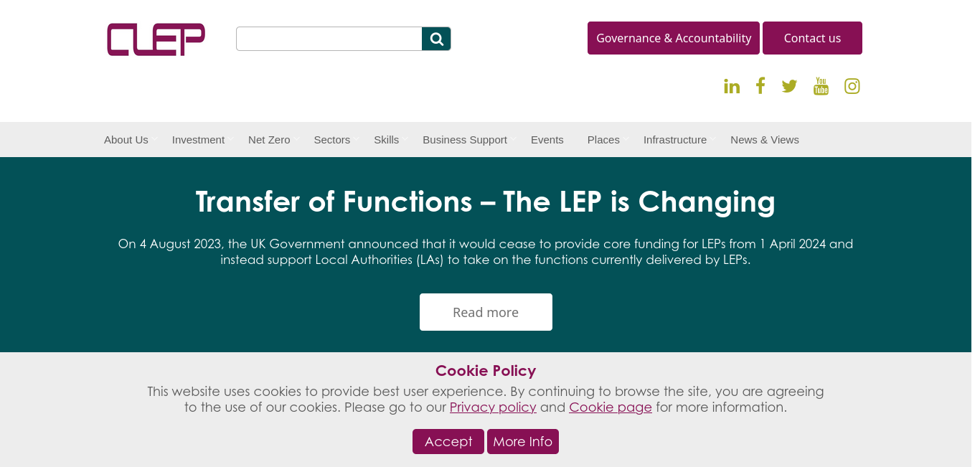Open the Instagram social icon
The width and height of the screenshot is (980, 467).
pyautogui.click(x=852, y=86)
